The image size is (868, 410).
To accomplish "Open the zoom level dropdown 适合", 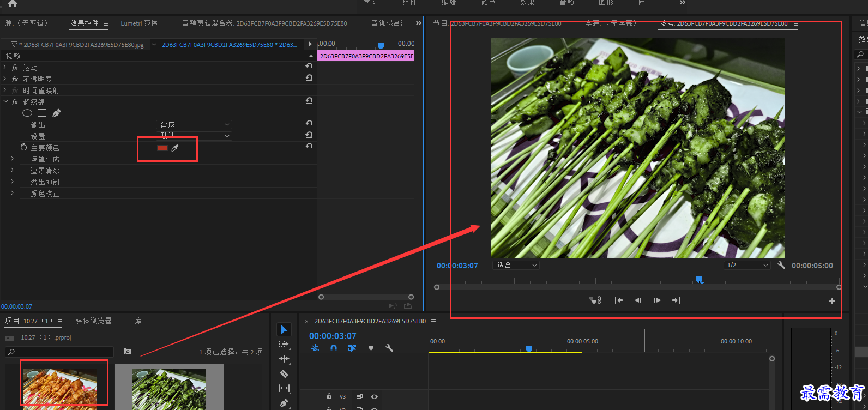I will [x=516, y=265].
